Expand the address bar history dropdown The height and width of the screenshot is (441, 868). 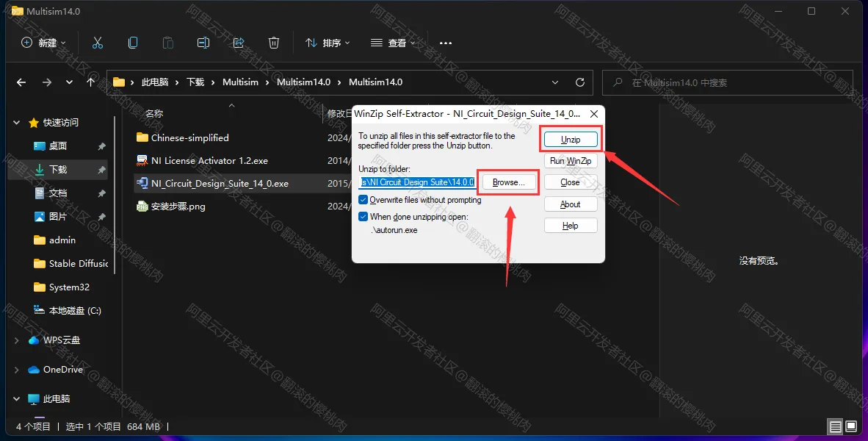[x=555, y=82]
